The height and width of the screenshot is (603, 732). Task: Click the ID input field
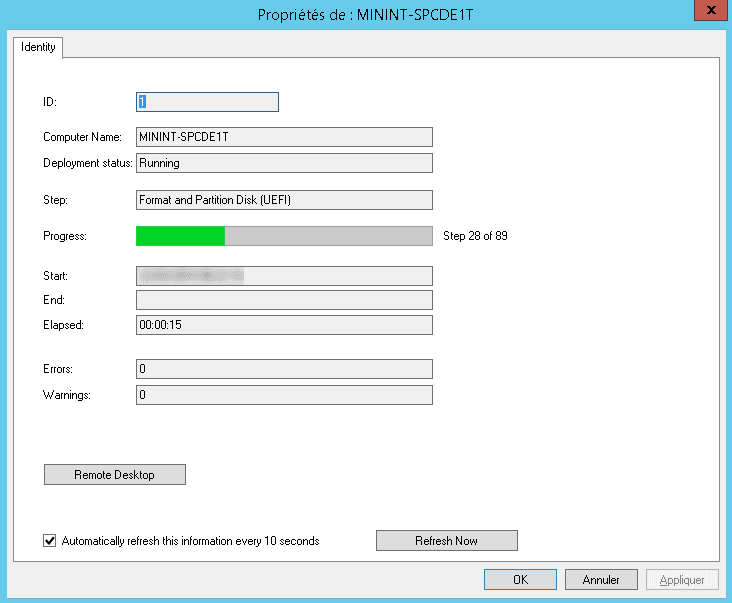(x=207, y=102)
